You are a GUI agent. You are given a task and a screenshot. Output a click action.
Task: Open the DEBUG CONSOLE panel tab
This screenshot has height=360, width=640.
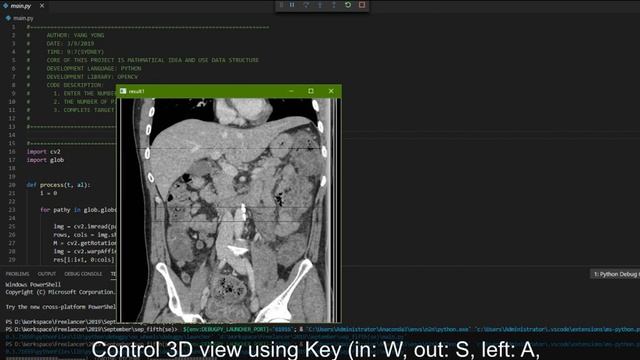point(83,274)
